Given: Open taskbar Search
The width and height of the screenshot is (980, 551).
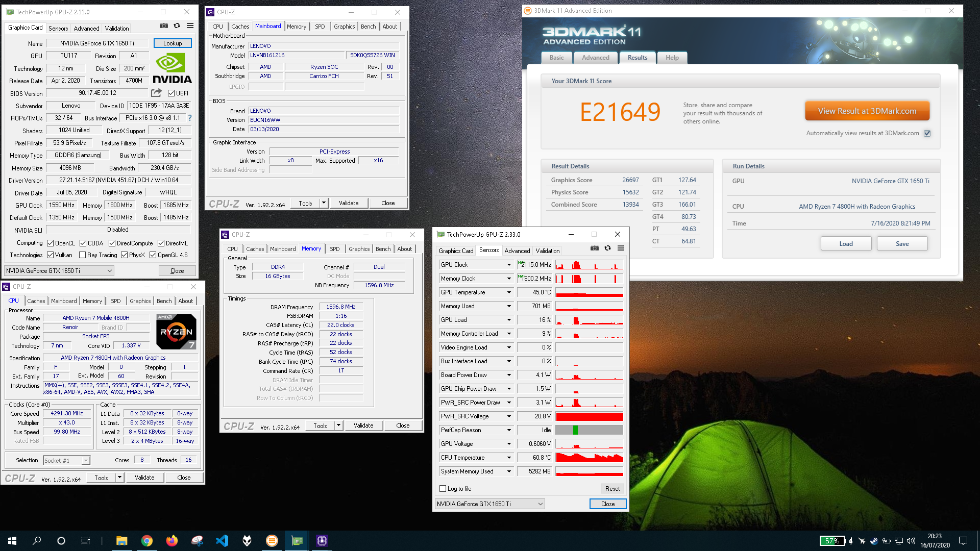Looking at the screenshot, I should tap(37, 541).
